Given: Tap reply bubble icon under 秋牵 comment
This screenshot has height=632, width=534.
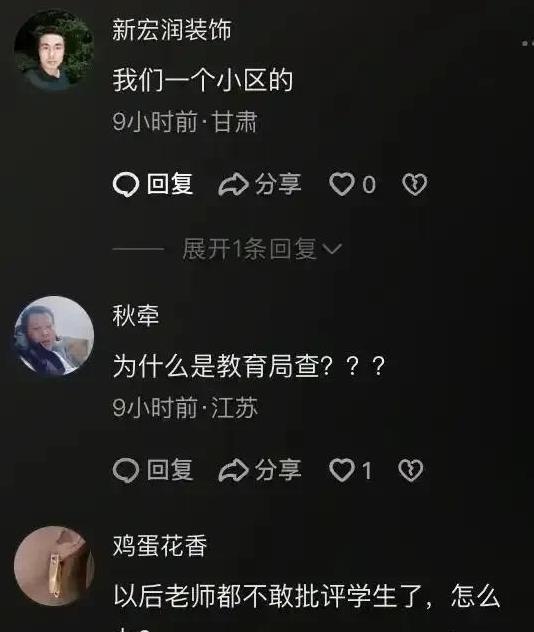Looking at the screenshot, I should coord(126,470).
